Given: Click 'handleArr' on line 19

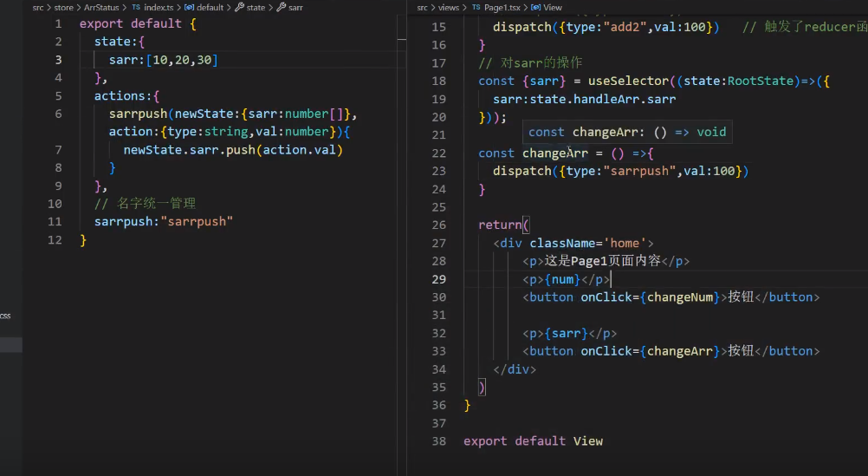Looking at the screenshot, I should click(606, 99).
